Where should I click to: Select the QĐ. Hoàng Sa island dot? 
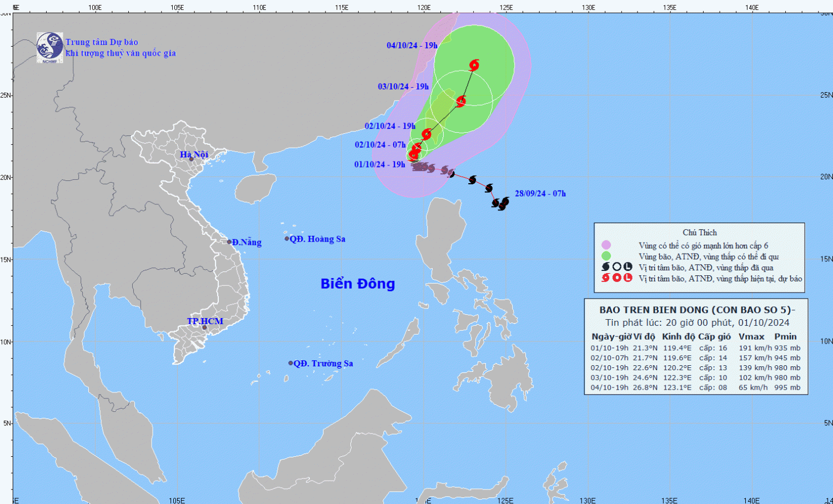[x=287, y=239]
